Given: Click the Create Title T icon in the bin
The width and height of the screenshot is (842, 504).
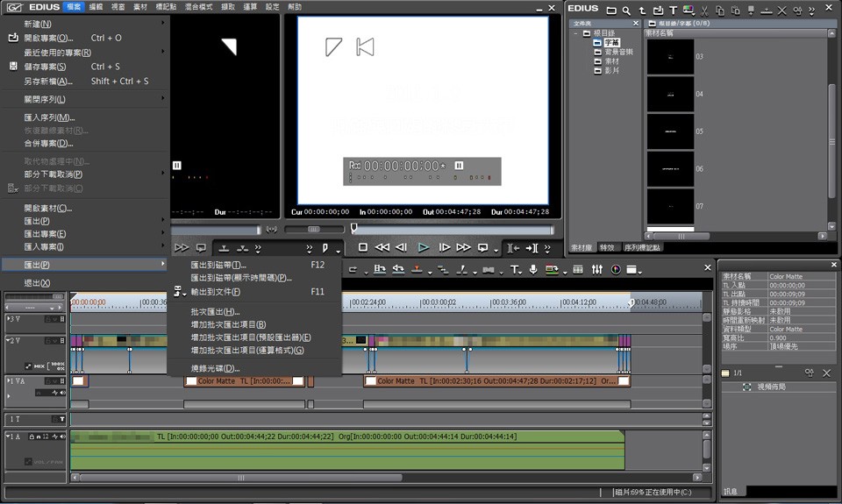Looking at the screenshot, I should pos(673,10).
